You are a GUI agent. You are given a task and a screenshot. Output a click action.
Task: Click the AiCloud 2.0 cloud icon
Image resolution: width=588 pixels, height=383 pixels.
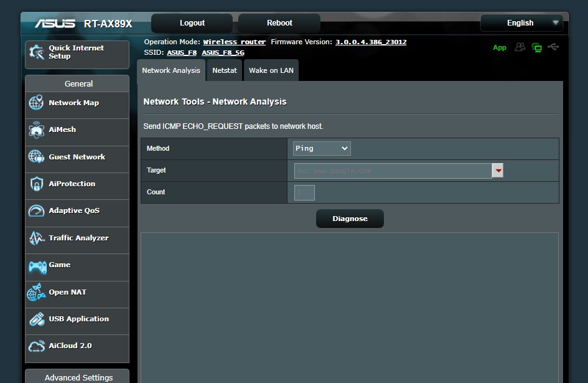pos(37,346)
